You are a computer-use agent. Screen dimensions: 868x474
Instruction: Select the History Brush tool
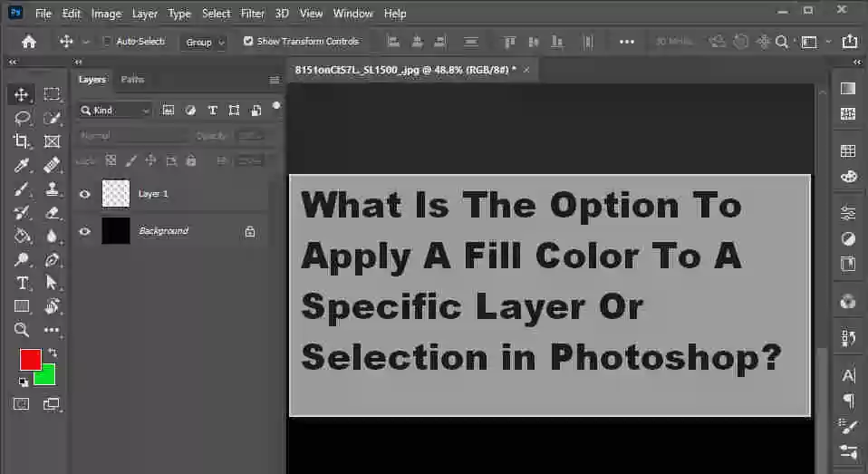tap(21, 213)
